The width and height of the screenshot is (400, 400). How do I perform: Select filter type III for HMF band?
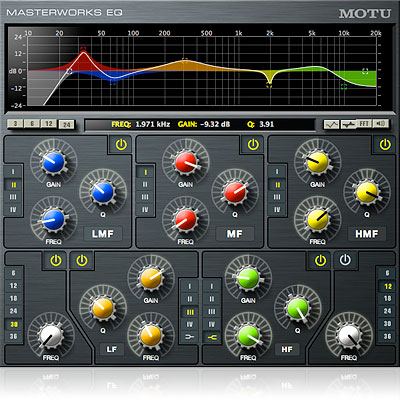277,197
